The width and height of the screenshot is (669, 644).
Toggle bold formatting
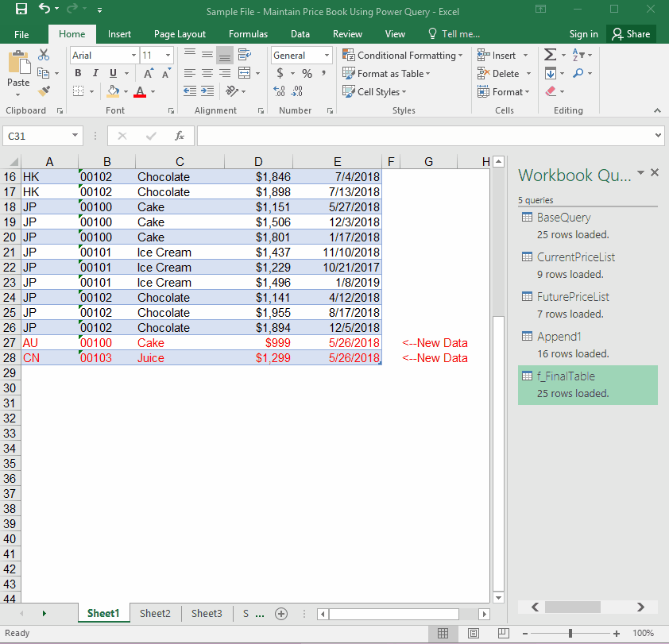tap(78, 73)
